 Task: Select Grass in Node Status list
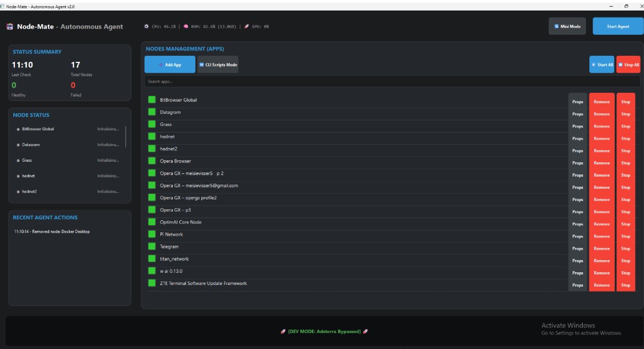tap(68, 160)
